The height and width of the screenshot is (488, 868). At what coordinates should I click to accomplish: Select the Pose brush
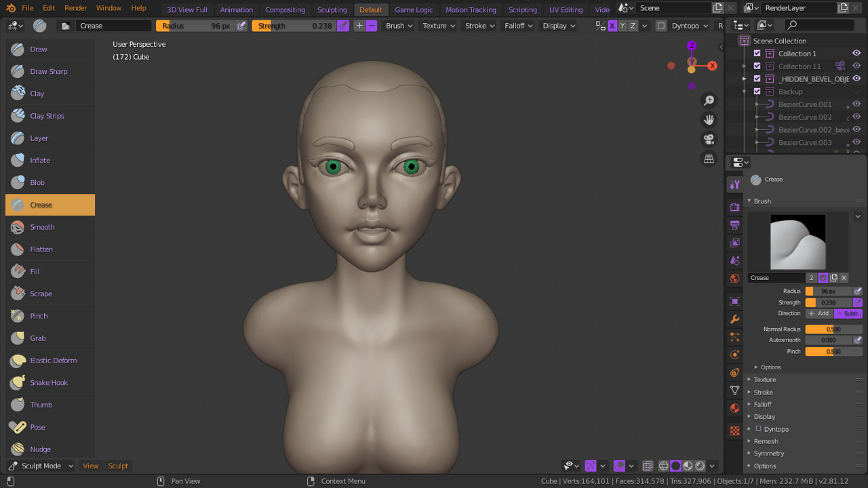tap(50, 427)
